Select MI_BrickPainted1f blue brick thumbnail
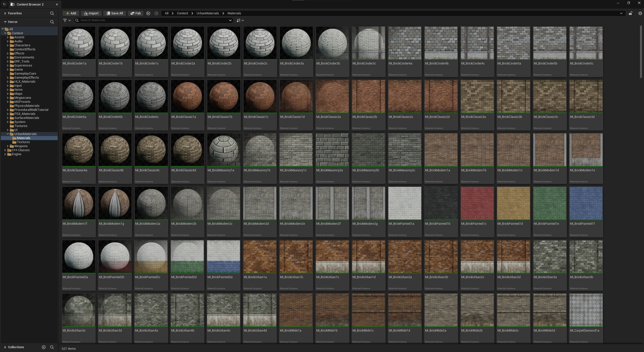Image resolution: width=644 pixels, height=352 pixels. pos(586,203)
